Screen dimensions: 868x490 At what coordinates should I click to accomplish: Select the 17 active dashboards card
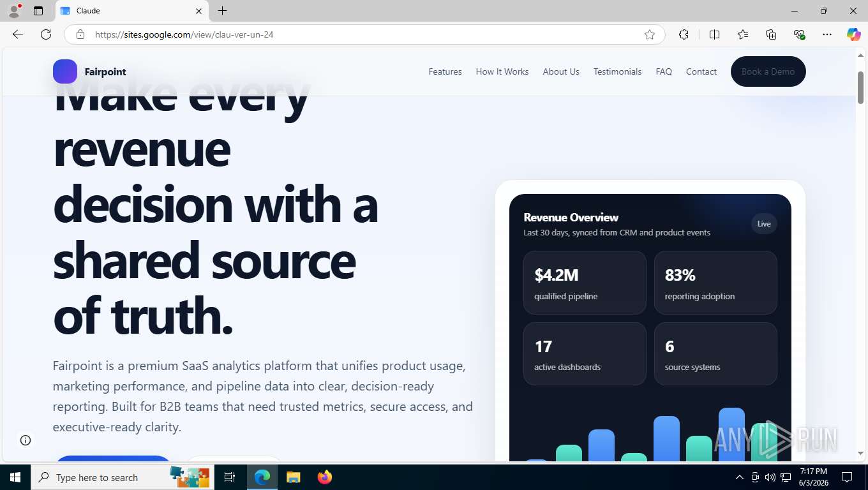point(585,353)
